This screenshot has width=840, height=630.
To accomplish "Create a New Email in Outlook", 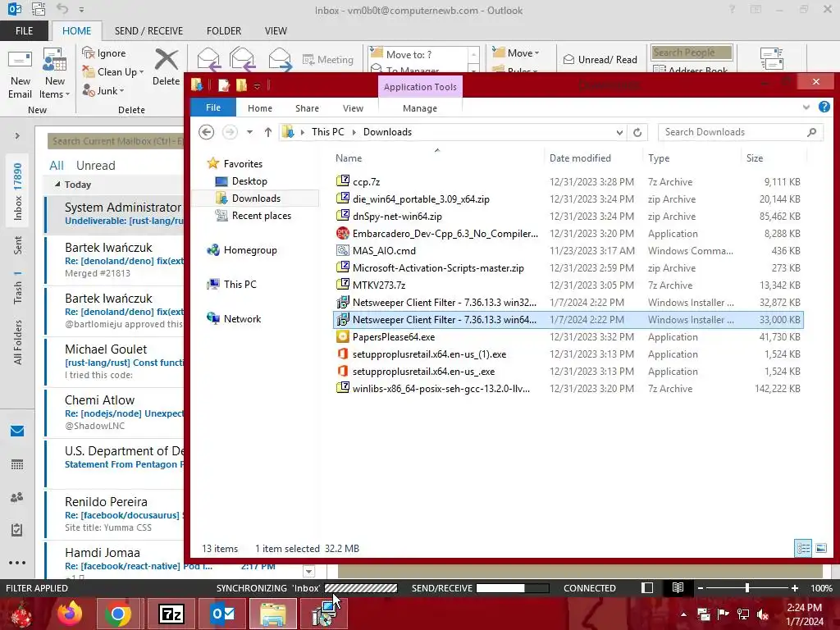I will point(20,74).
